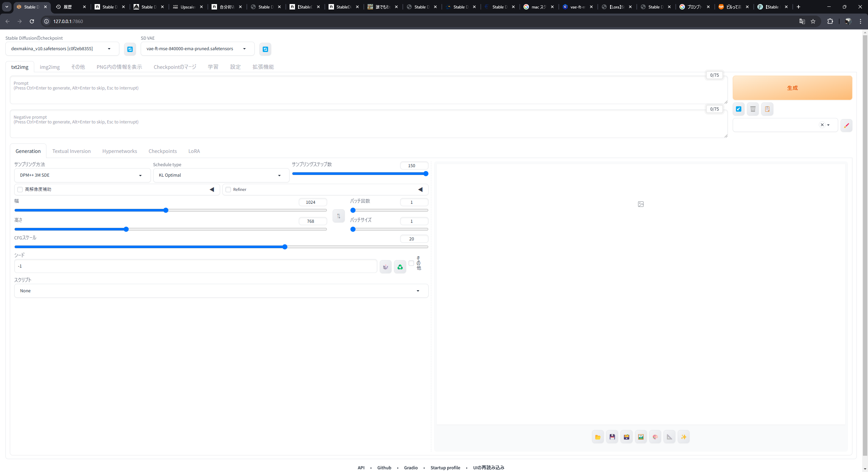Click the pencil edit styles icon

click(x=846, y=125)
